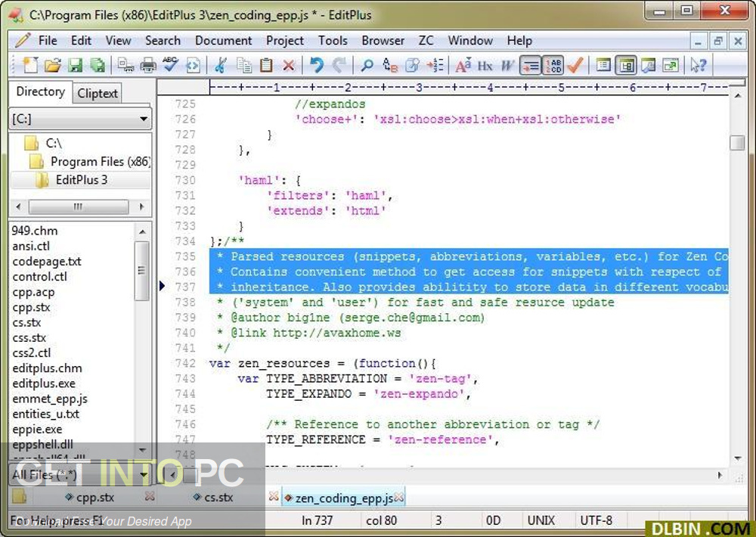The height and width of the screenshot is (537, 756).
Task: Create a new document via toolbar icon
Action: (30, 65)
